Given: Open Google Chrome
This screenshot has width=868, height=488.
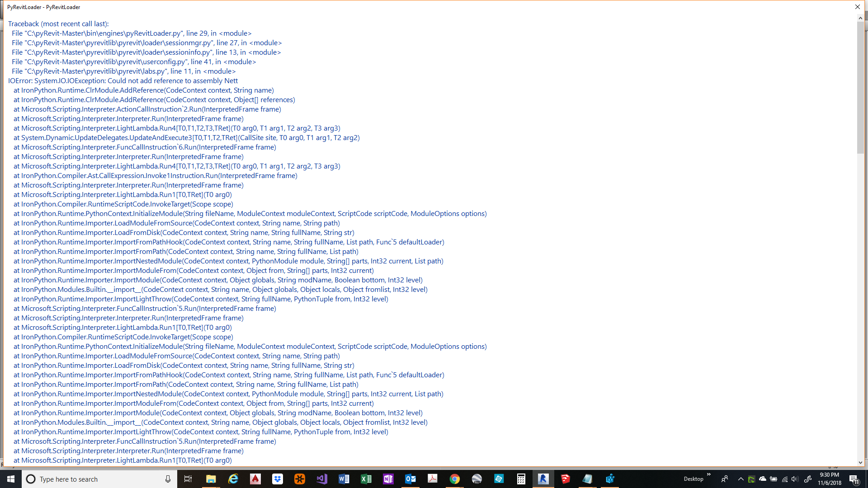Looking at the screenshot, I should (455, 479).
